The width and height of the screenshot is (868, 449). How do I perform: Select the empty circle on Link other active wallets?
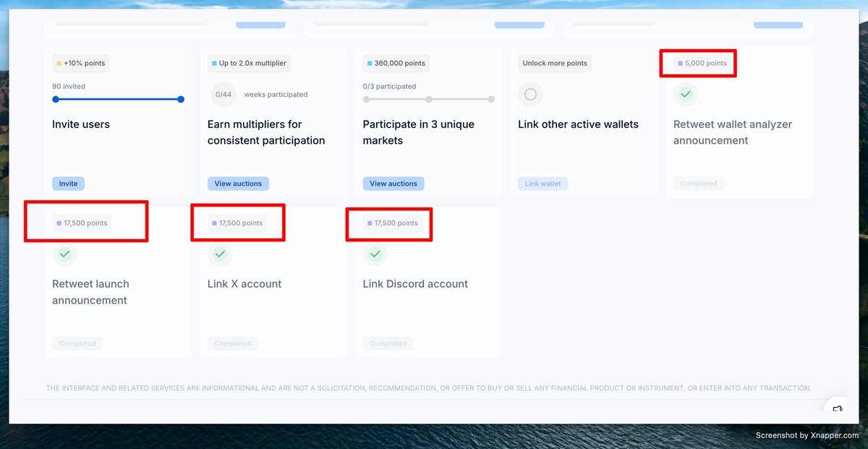point(530,94)
